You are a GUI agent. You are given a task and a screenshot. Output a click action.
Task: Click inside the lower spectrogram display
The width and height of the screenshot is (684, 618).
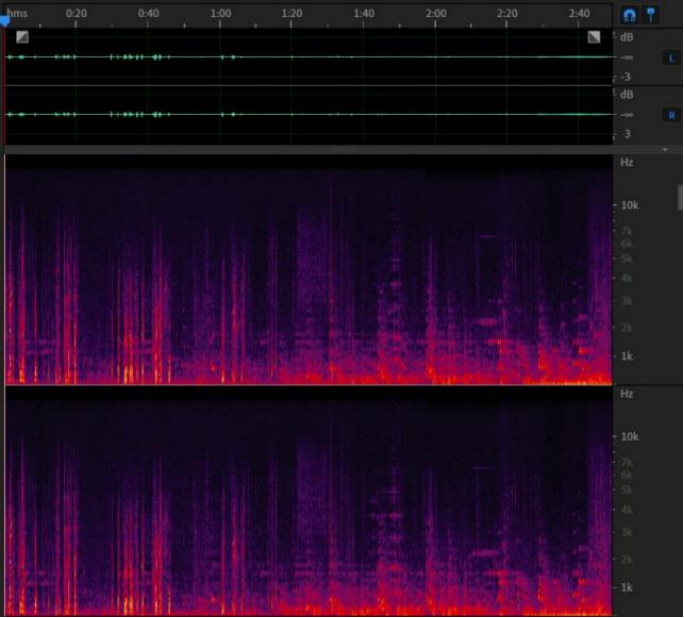tap(300, 500)
